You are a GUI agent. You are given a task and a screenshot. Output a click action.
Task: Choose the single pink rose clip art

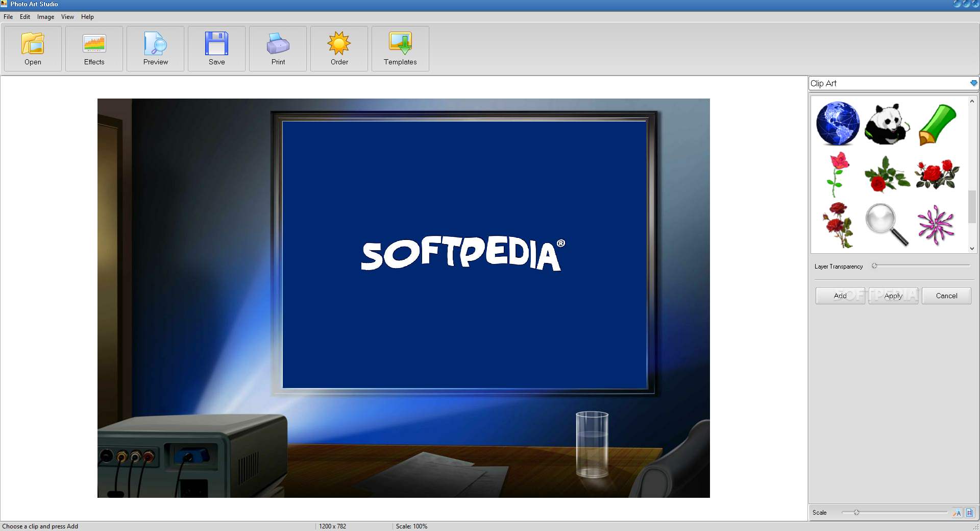tap(837, 174)
